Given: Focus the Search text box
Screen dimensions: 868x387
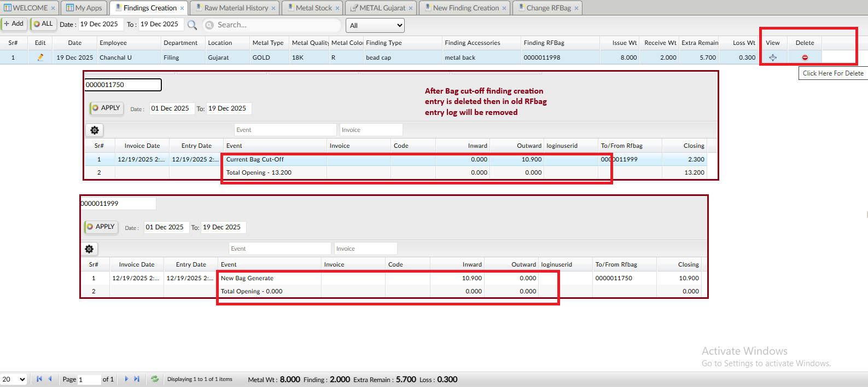Looking at the screenshot, I should [x=276, y=25].
